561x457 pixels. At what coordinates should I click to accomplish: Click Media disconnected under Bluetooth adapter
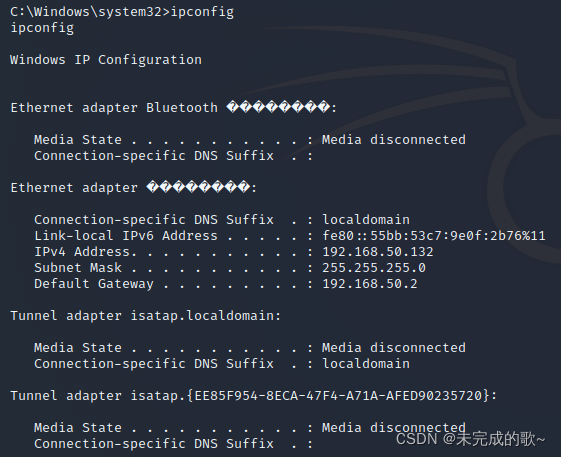pos(394,140)
